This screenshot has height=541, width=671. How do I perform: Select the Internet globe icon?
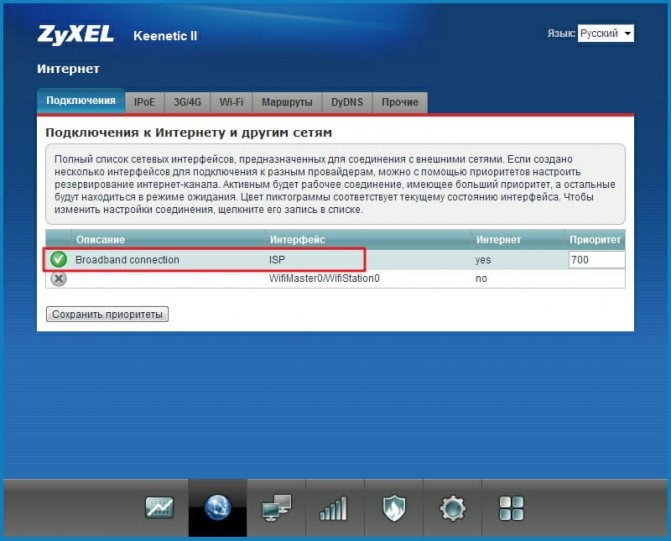[217, 508]
